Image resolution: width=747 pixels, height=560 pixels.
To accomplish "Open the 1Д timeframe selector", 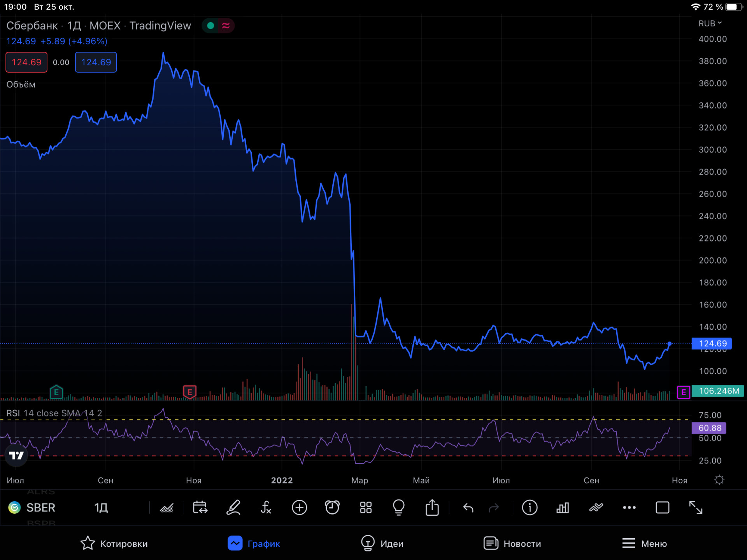I will coord(101,507).
